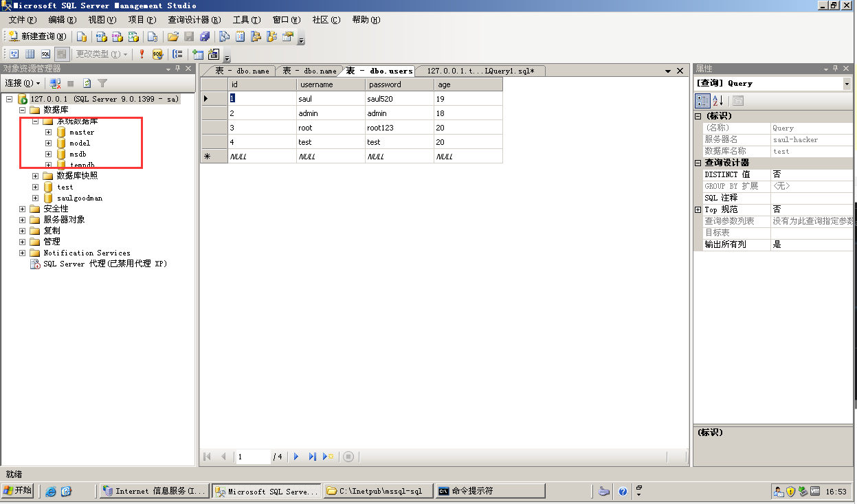Toggle Alphabetical sort in Properties panel
Screen dimensions: 857x504
tap(718, 101)
